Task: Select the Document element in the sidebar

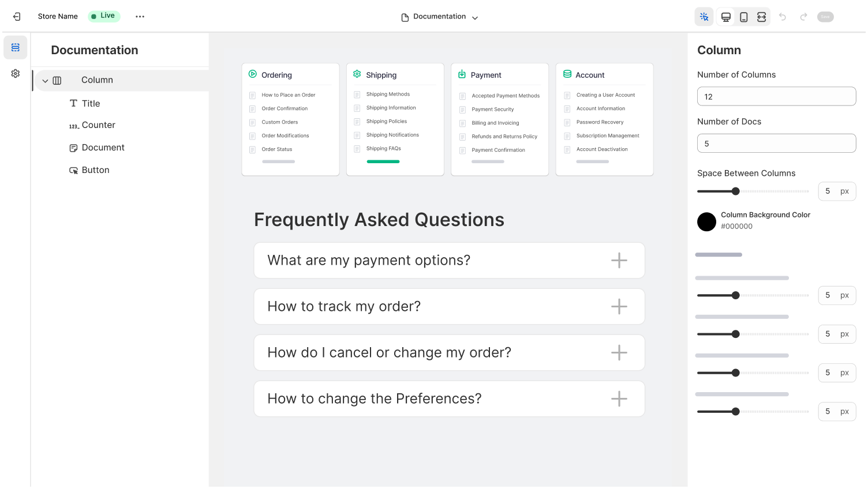Action: click(104, 148)
